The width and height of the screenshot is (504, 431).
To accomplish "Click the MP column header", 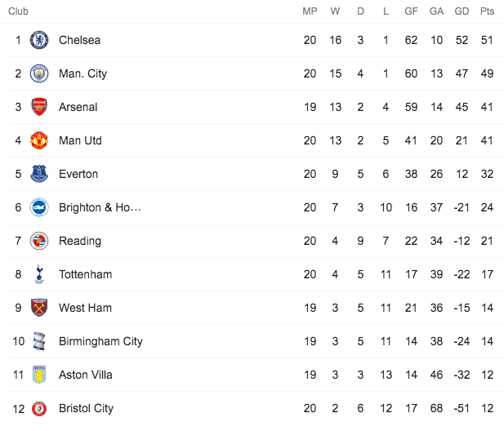I will tap(310, 11).
